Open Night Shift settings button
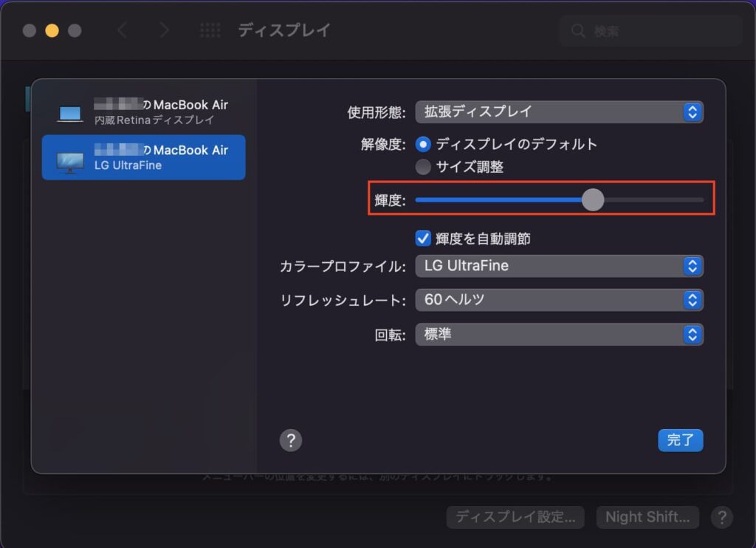 pos(647,517)
